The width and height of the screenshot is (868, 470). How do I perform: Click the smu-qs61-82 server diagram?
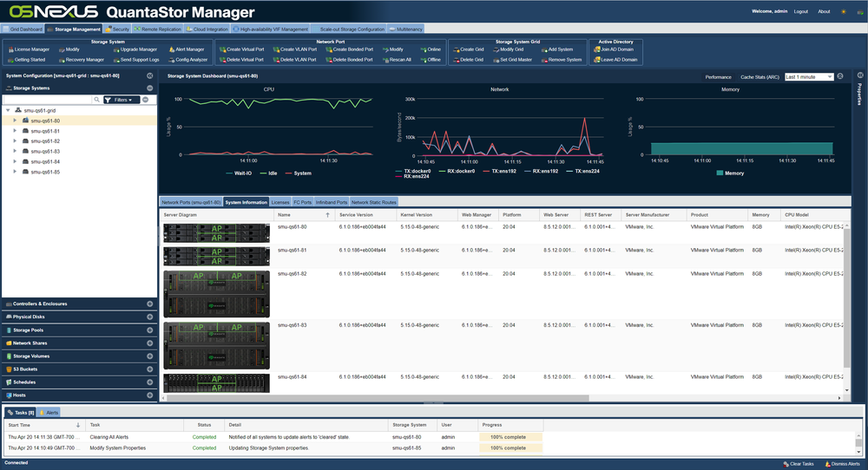(x=216, y=294)
